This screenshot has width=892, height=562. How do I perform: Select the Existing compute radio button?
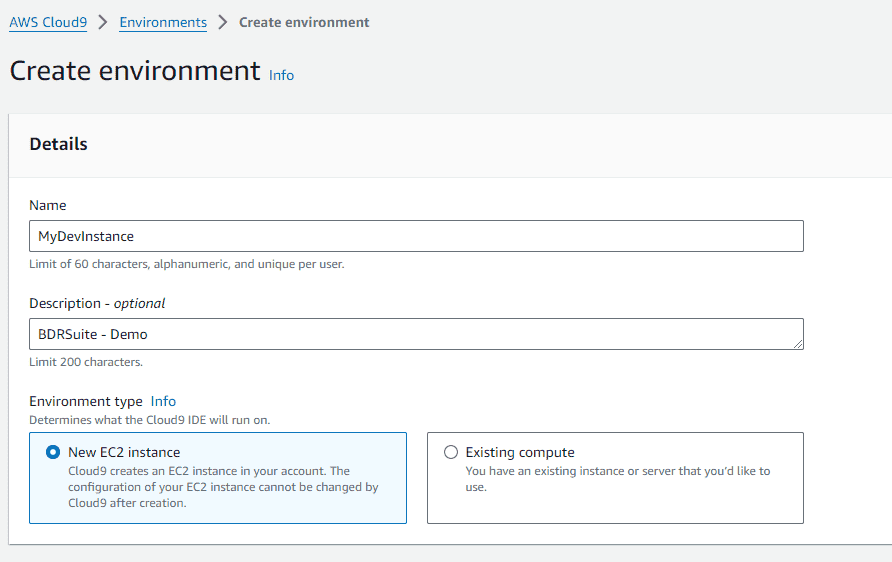[x=451, y=452]
